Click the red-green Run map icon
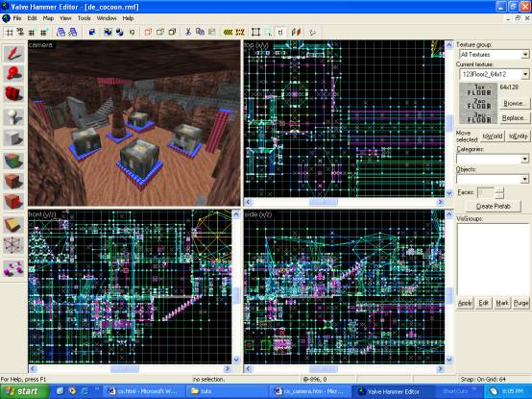The image size is (532, 399). [296, 33]
